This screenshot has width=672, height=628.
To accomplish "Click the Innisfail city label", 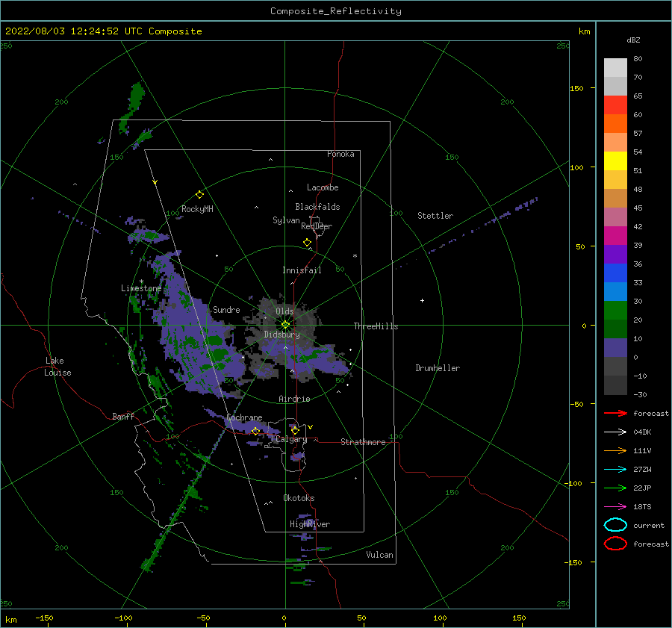I will pyautogui.click(x=302, y=270).
